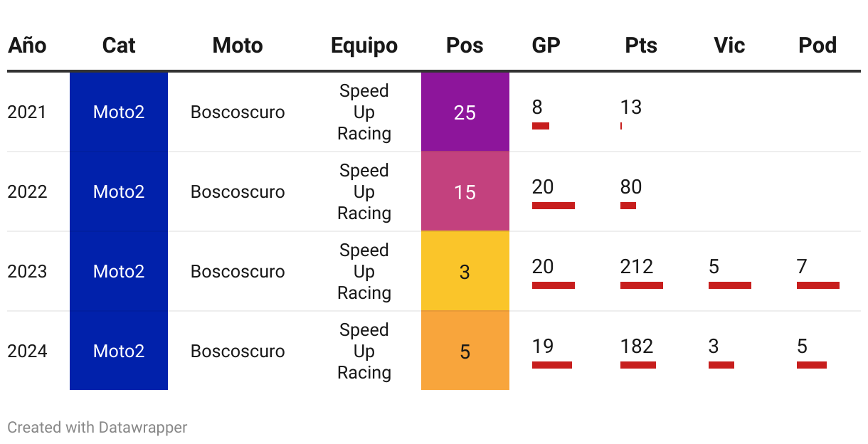This screenshot has width=868, height=444.
Task: Select the 7 podiums bar in 2023
Action: pyautogui.click(x=818, y=285)
